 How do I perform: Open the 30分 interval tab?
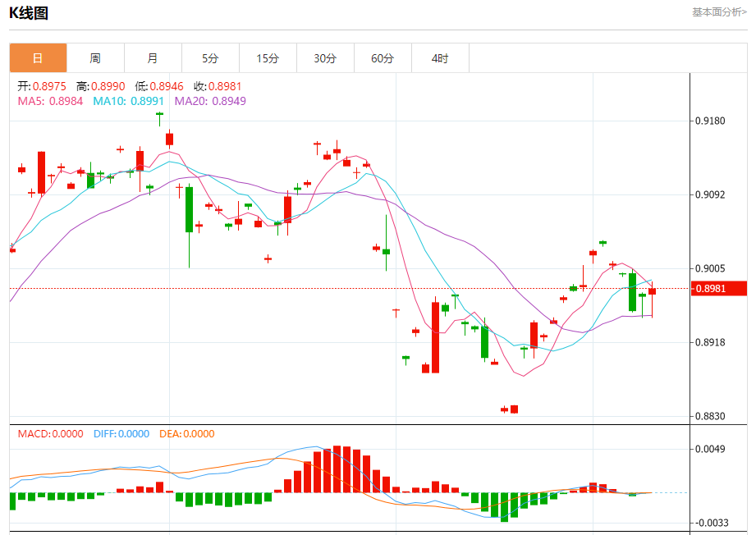pos(325,58)
